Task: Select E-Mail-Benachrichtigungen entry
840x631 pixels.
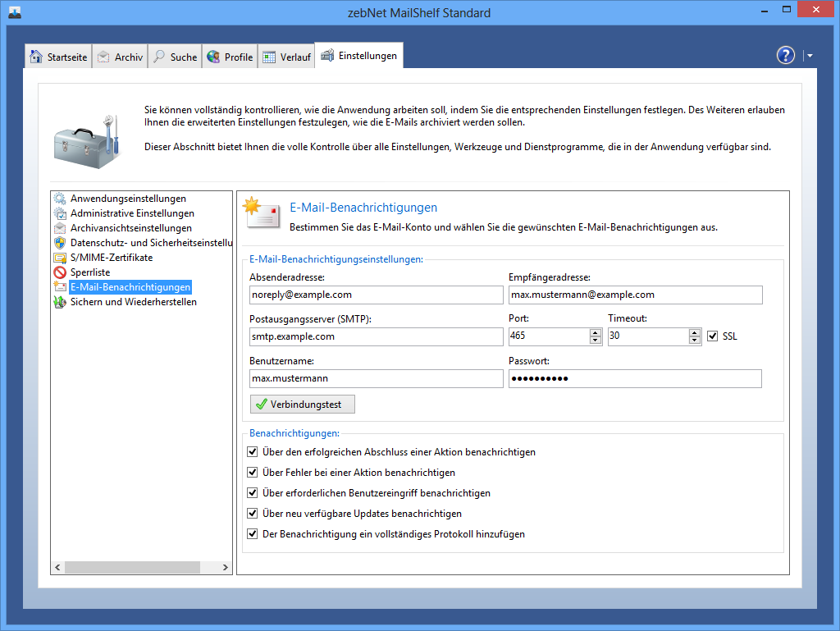Action: pos(130,287)
